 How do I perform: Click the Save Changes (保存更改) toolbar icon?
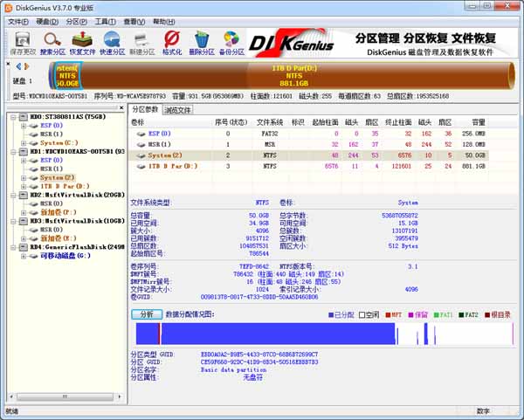(x=21, y=40)
